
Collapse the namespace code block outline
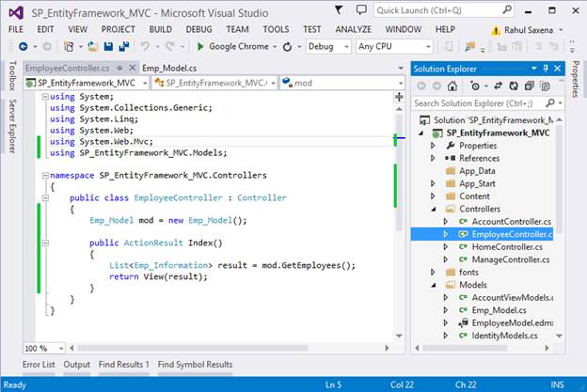43,175
